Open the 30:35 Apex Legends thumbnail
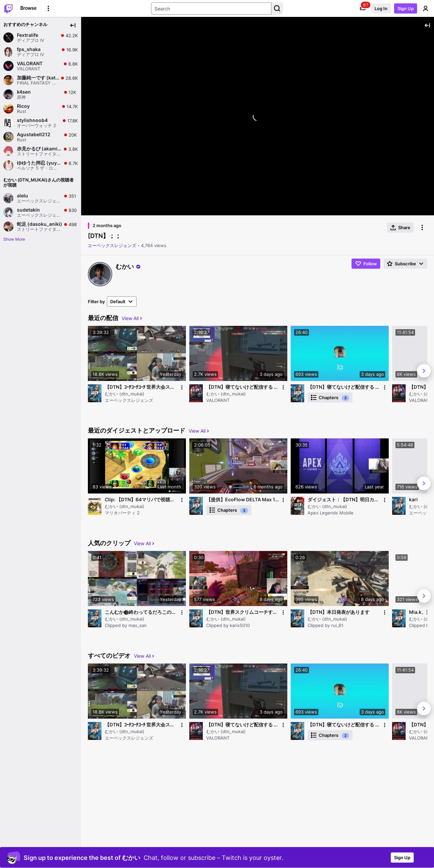The height and width of the screenshot is (868, 434). [x=340, y=466]
